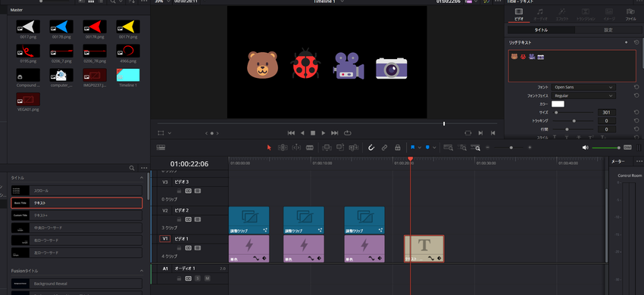The width and height of the screenshot is (644, 295).
Task: Collapse the タイトル section
Action: (142, 178)
